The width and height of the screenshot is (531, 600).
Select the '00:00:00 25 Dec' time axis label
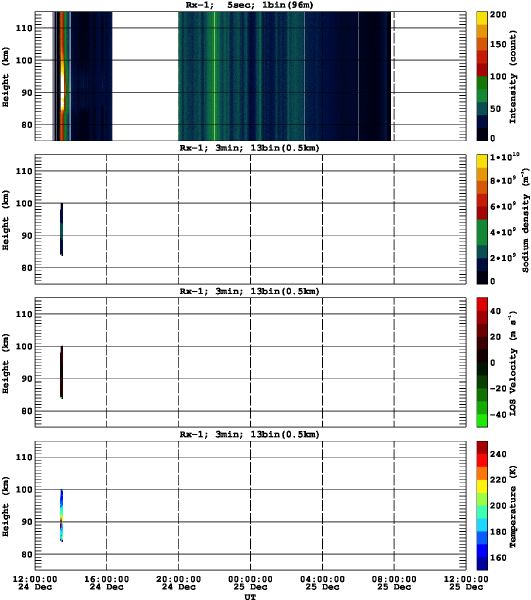tap(250, 583)
